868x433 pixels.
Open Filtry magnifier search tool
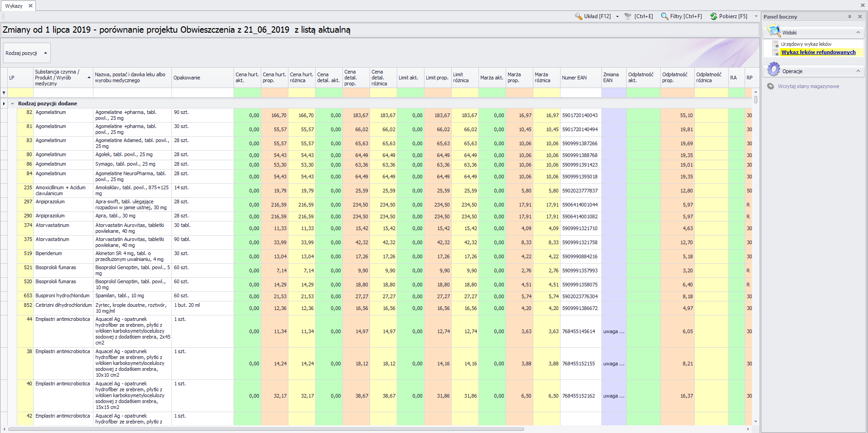tap(665, 16)
